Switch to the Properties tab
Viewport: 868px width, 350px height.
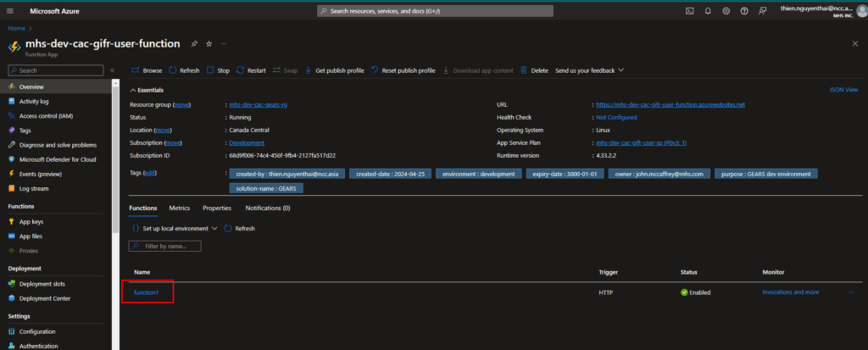(x=217, y=208)
